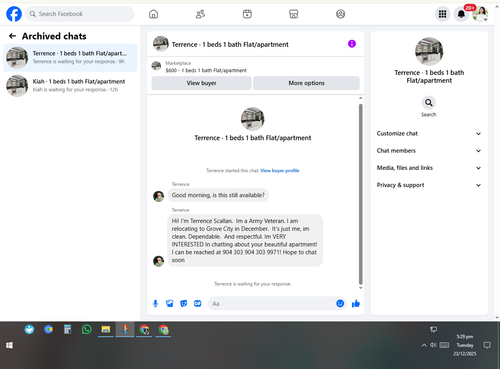Expand the Chat members section
Screen dimensions: 500x369
pyautogui.click(x=429, y=151)
